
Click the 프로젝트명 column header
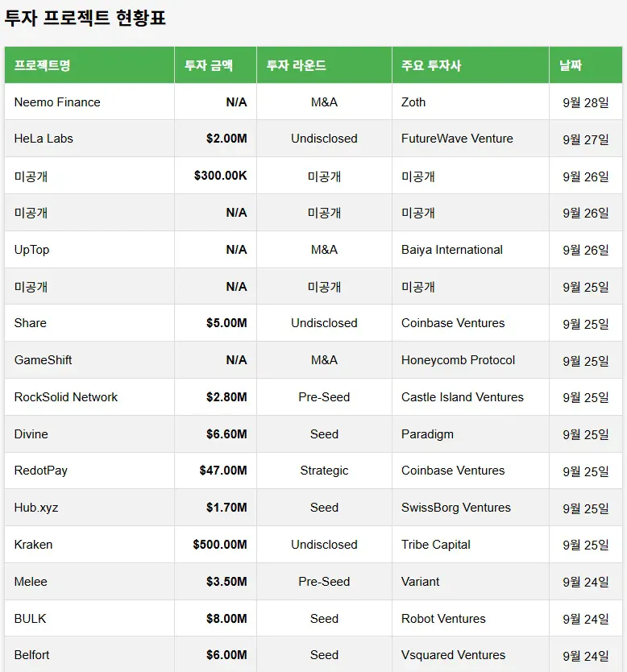click(x=42, y=65)
